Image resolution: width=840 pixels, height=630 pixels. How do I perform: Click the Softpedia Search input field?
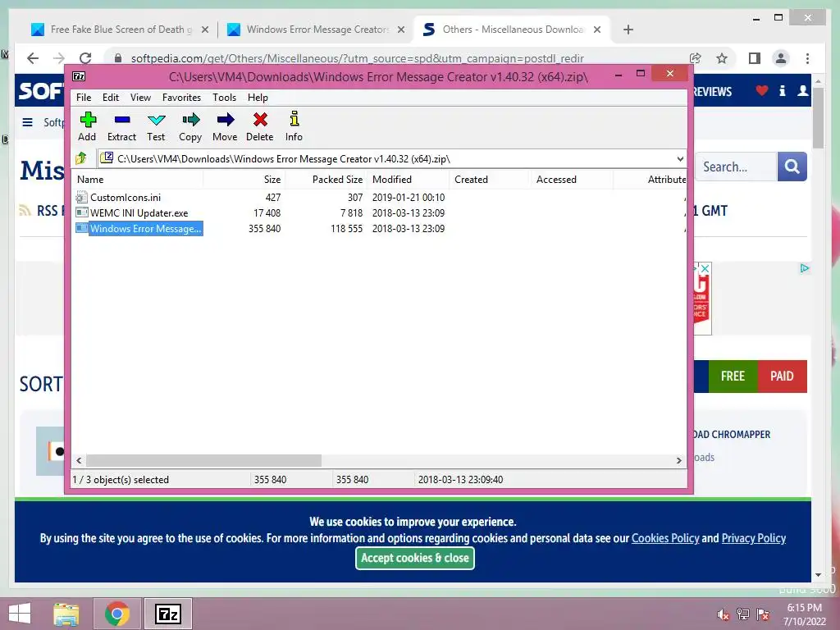click(x=736, y=167)
